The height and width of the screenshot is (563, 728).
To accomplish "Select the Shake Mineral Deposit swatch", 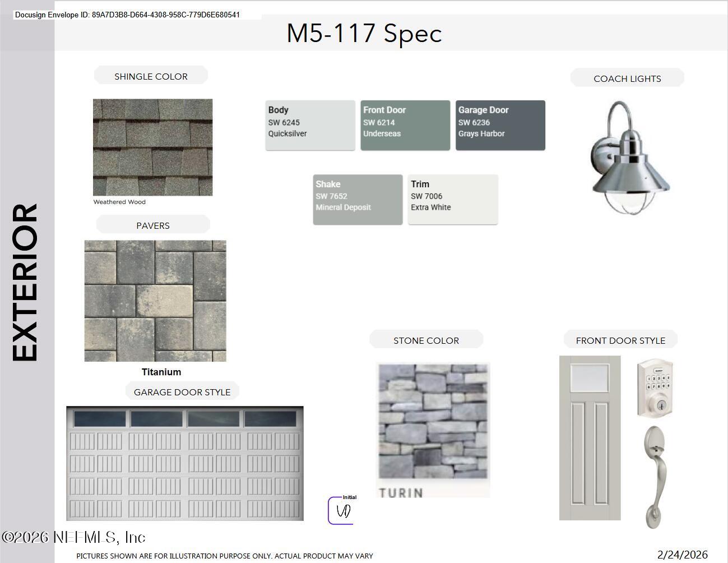I will pos(358,199).
